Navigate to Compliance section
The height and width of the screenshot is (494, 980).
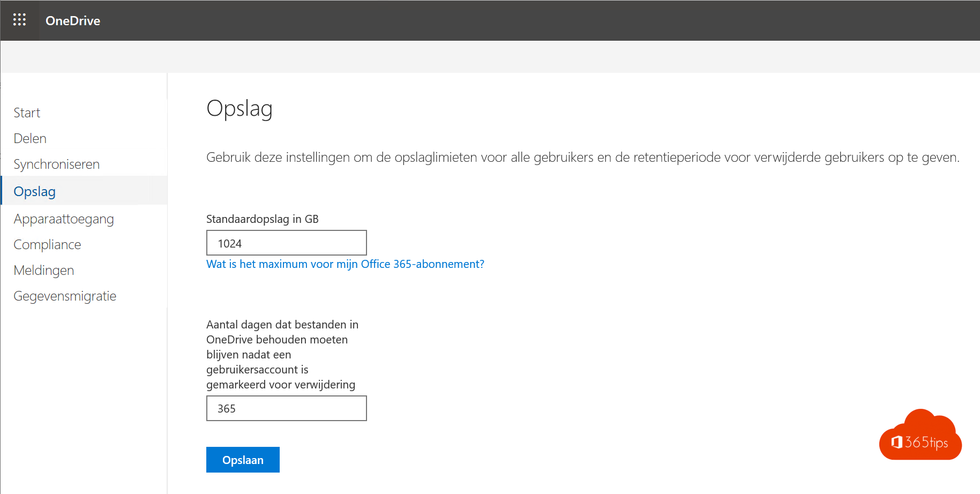pos(47,245)
